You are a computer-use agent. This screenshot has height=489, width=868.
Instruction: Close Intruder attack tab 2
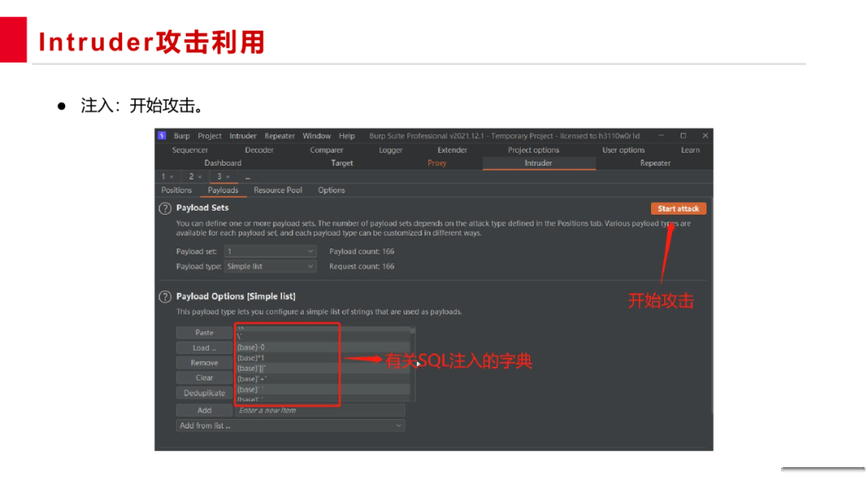[200, 177]
